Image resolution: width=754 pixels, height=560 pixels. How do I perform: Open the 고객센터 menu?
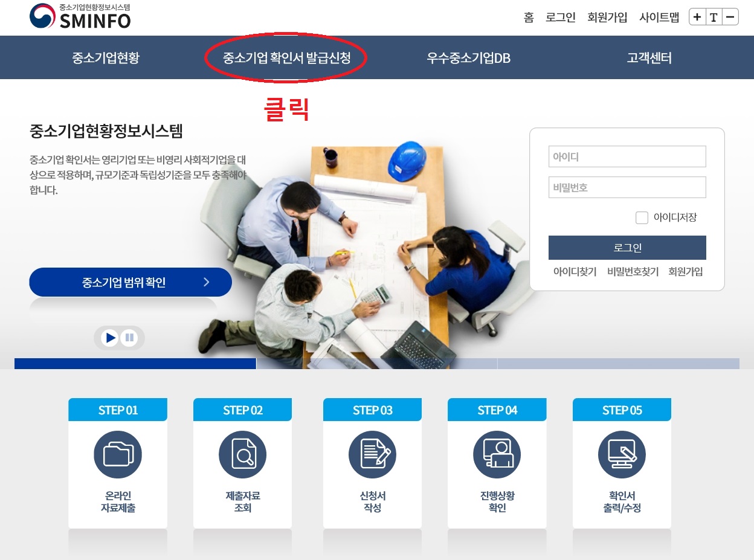(x=649, y=58)
